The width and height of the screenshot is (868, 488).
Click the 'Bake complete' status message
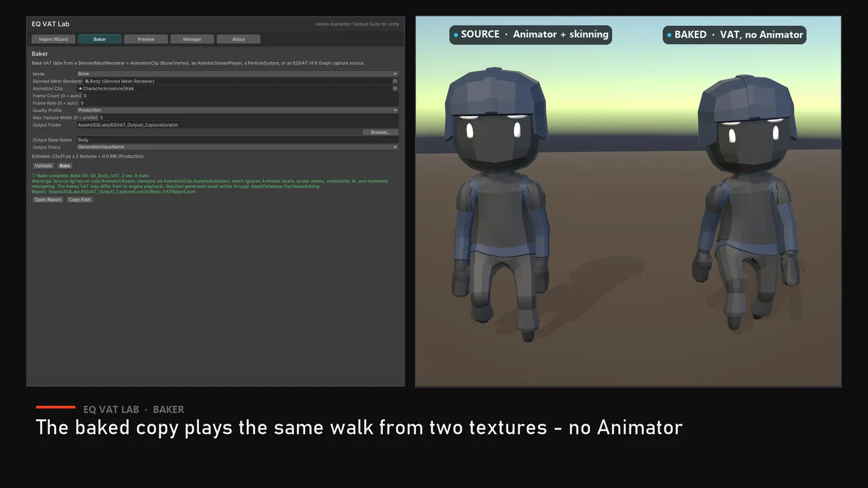[90, 176]
